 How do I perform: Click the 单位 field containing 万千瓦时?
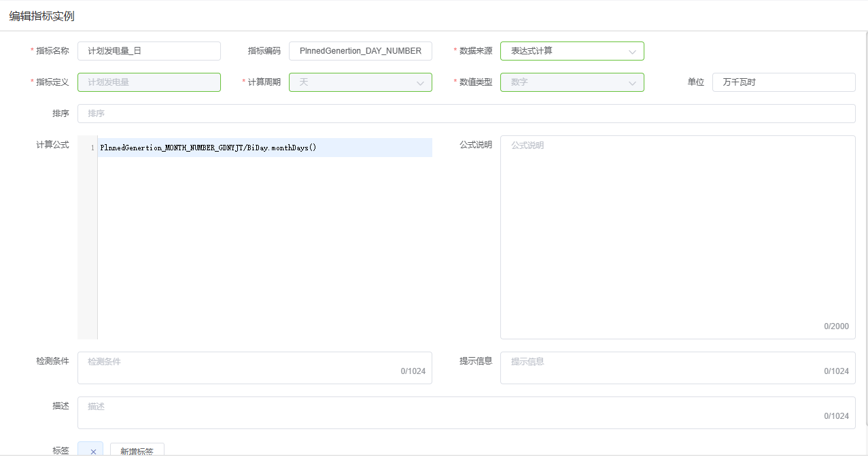[783, 82]
